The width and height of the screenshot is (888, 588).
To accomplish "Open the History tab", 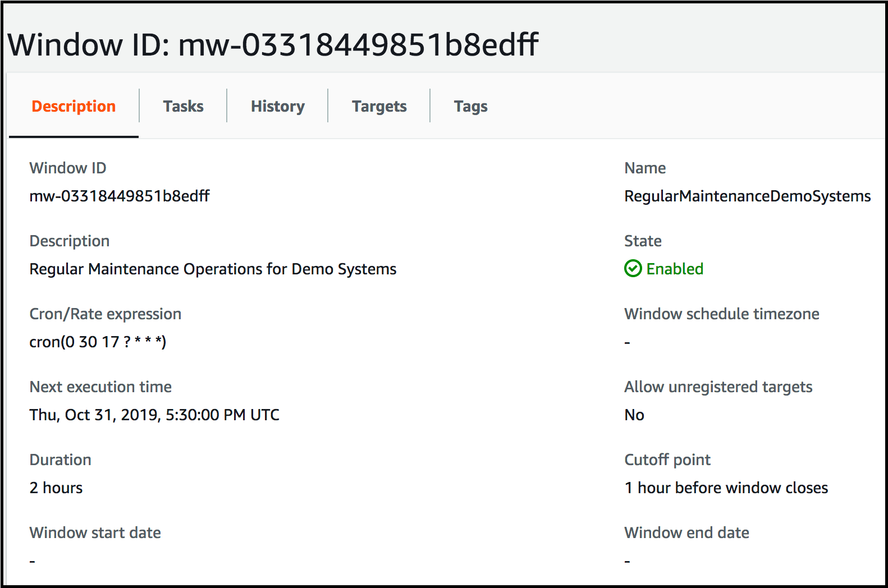I will click(277, 106).
